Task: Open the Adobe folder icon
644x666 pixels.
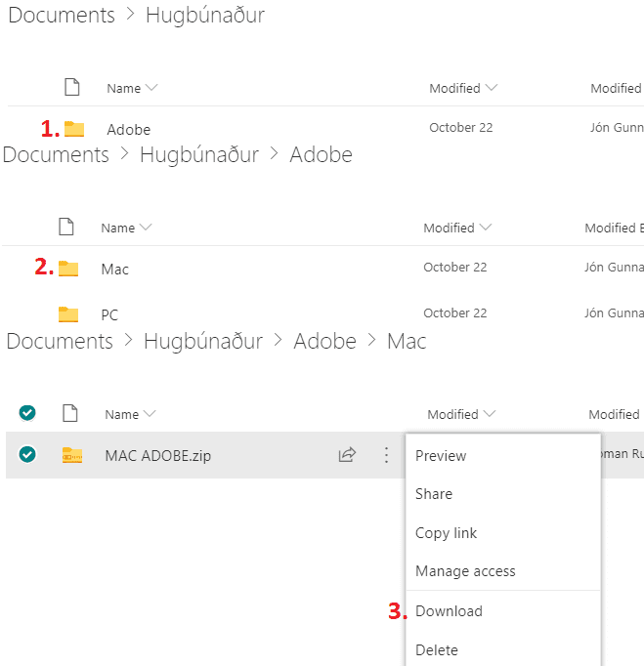Action: click(x=74, y=129)
